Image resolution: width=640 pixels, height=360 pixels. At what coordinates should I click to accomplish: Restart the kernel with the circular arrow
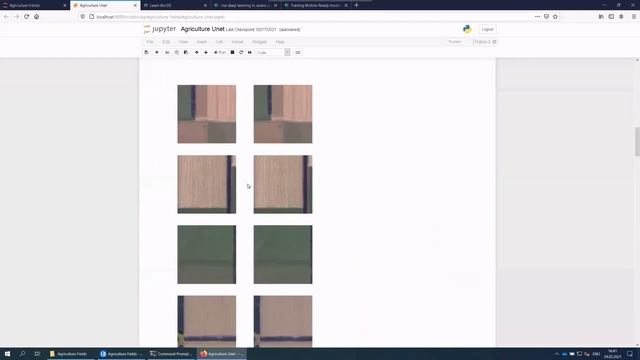pos(241,52)
